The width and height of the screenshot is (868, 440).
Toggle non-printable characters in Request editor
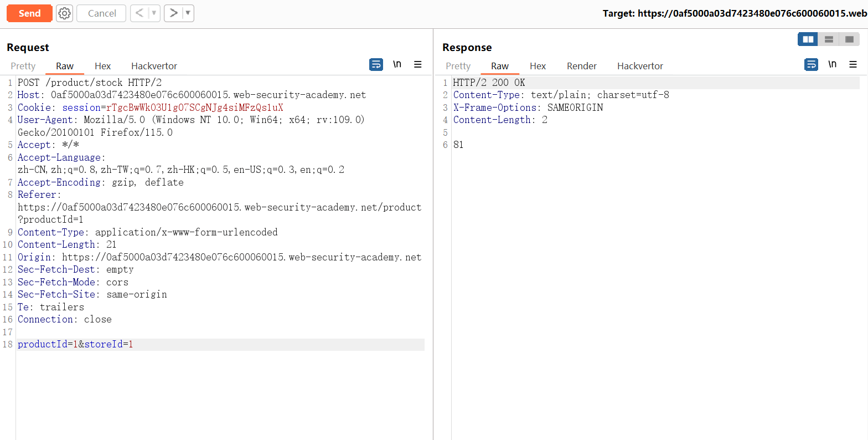[x=397, y=65]
